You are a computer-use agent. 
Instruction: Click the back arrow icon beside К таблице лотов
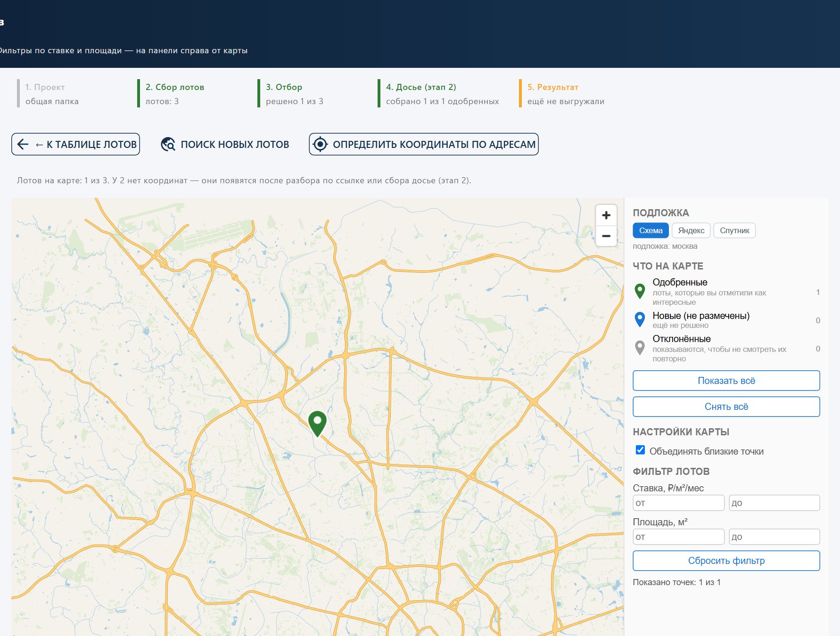pos(23,144)
